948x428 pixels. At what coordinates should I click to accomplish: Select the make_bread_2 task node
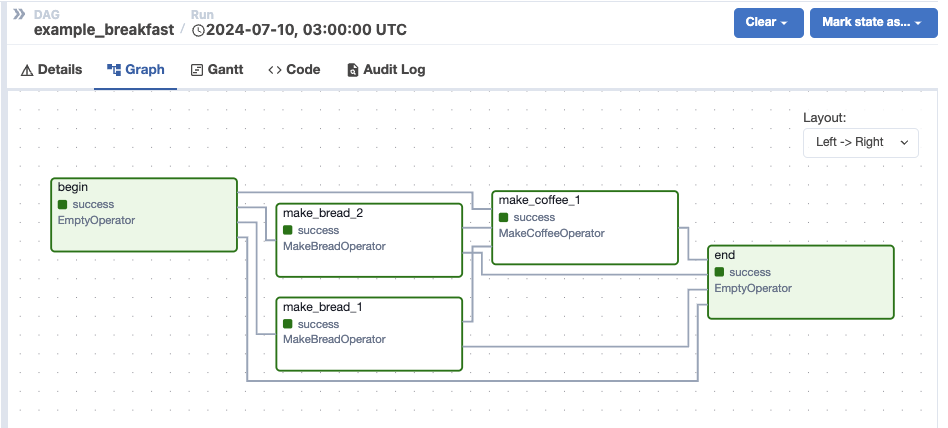(x=369, y=240)
